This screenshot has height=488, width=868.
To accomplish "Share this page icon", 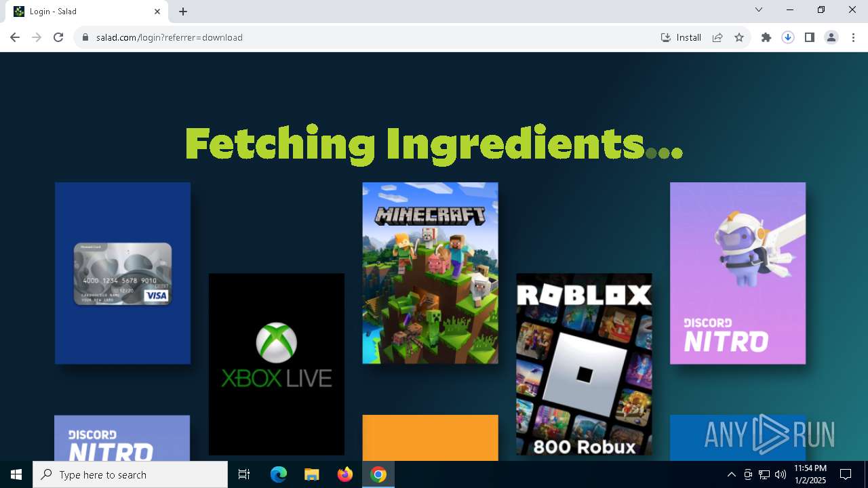I will [717, 37].
